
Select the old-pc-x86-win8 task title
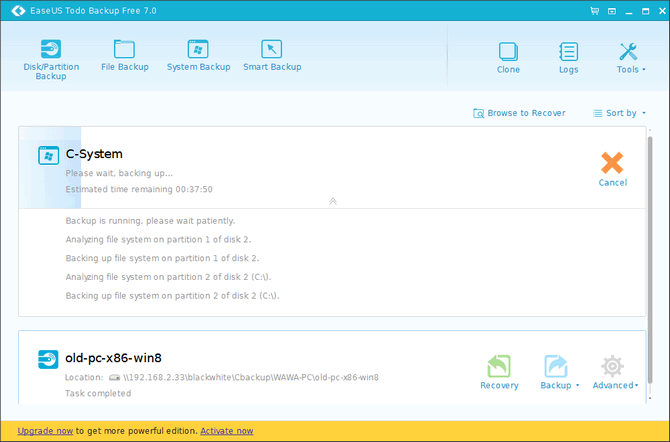pos(113,358)
